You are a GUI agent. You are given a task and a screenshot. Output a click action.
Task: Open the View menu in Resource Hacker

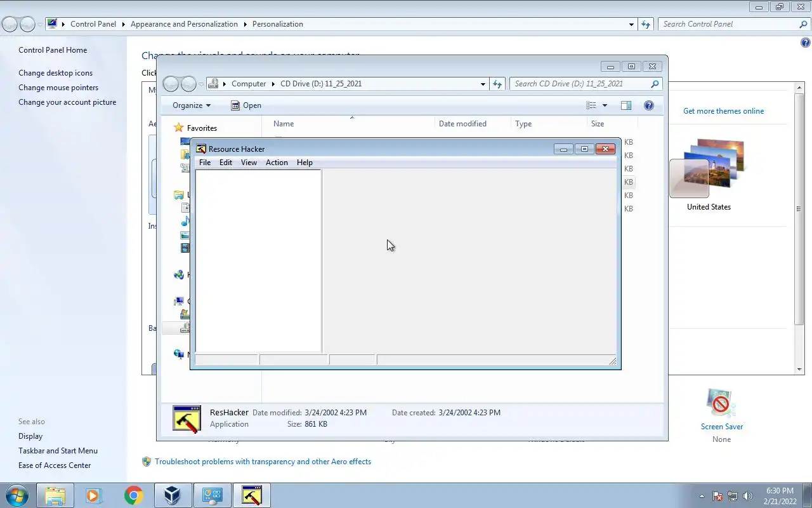249,163
